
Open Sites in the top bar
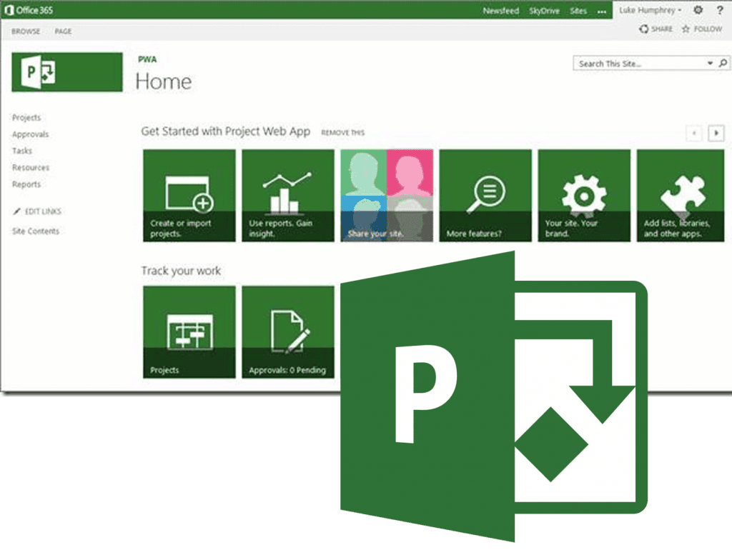point(578,11)
